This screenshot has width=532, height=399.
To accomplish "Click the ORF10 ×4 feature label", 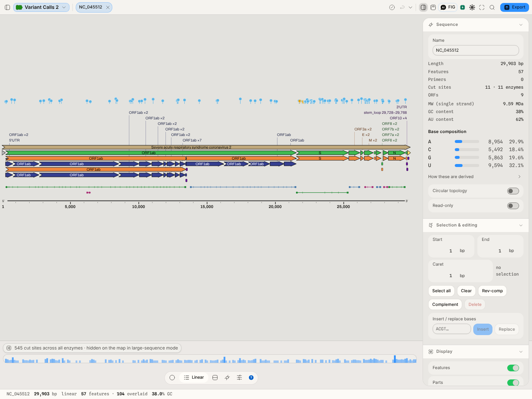I will coord(398,118).
